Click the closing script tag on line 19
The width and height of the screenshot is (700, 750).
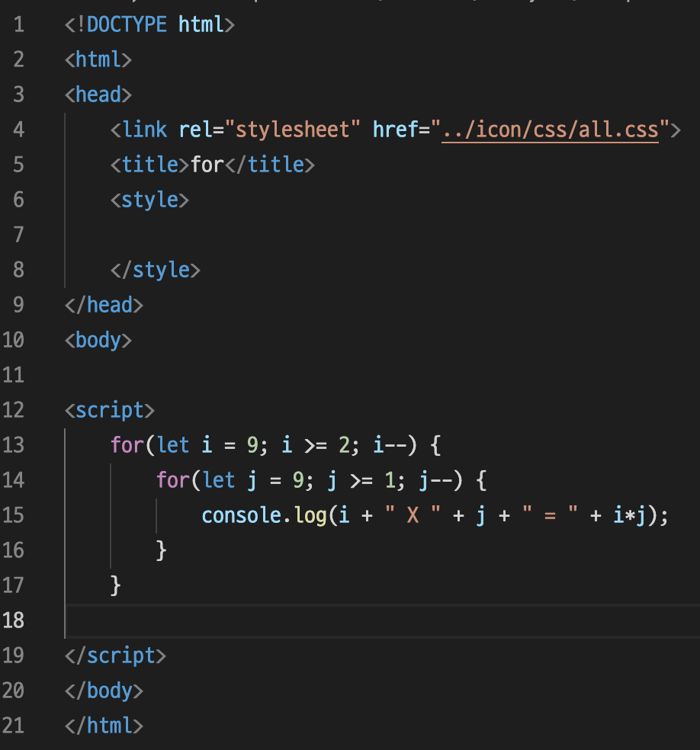115,655
